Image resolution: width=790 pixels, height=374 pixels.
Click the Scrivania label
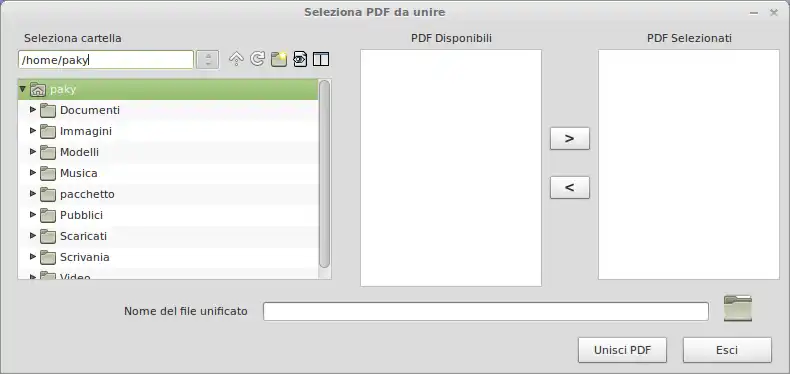tap(85, 257)
